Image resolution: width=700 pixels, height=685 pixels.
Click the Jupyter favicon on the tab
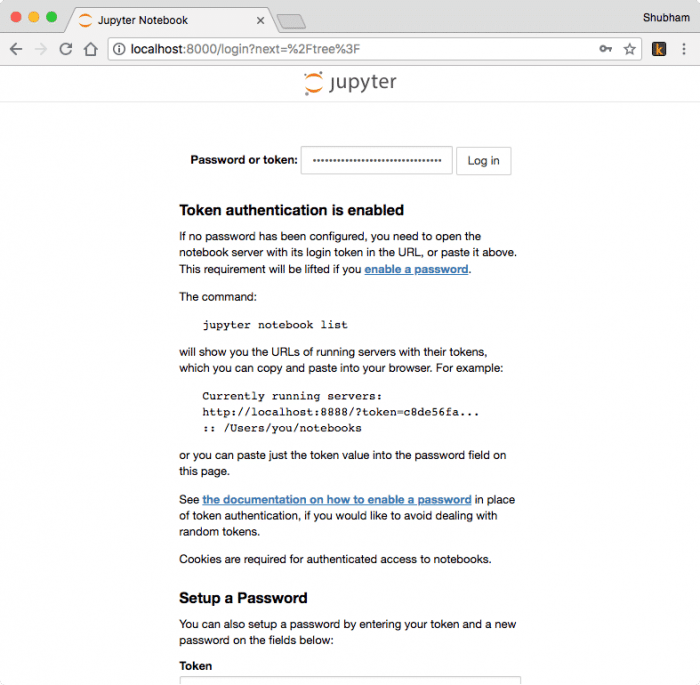pyautogui.click(x=85, y=20)
